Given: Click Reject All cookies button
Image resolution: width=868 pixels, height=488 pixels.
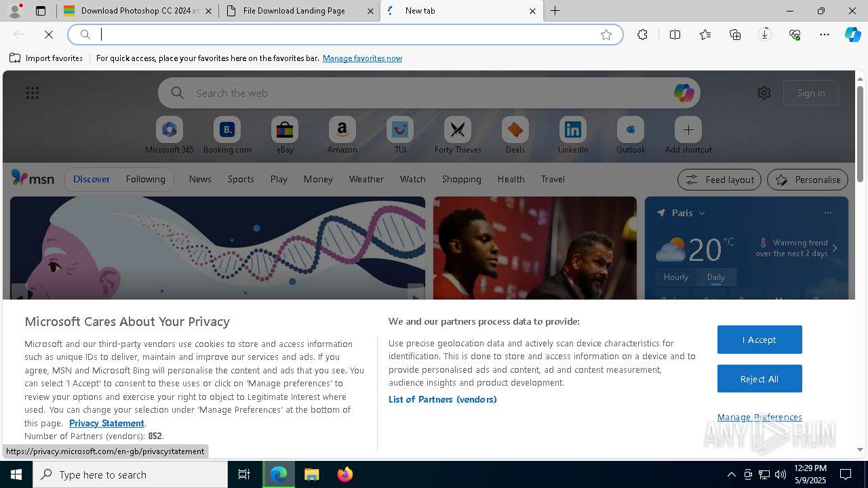Looking at the screenshot, I should pos(759,379).
